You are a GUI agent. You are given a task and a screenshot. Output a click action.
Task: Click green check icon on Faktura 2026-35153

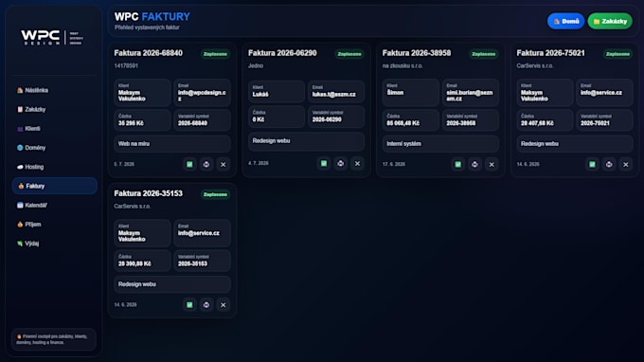pos(189,305)
